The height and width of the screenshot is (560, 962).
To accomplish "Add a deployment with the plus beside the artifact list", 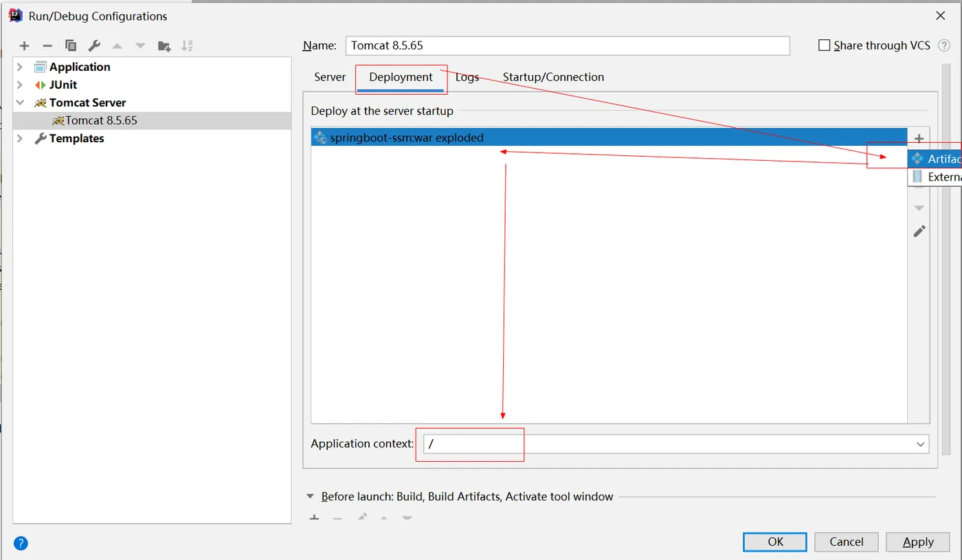I will [x=919, y=138].
